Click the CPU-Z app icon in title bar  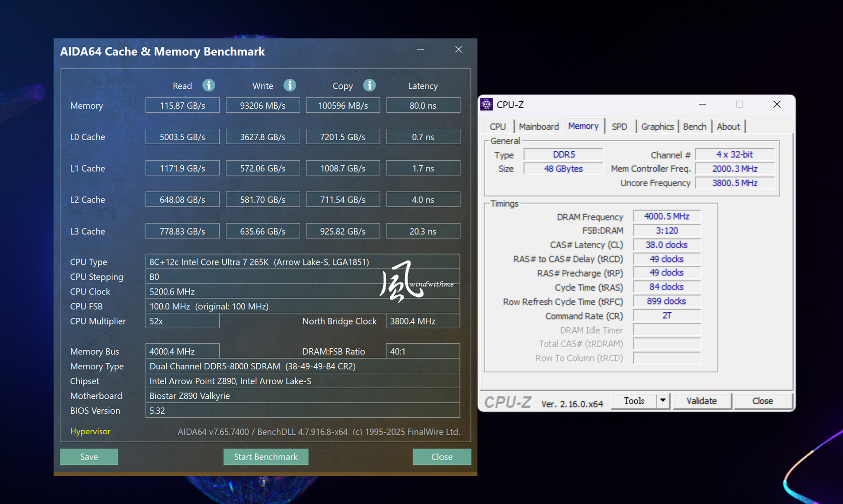486,104
